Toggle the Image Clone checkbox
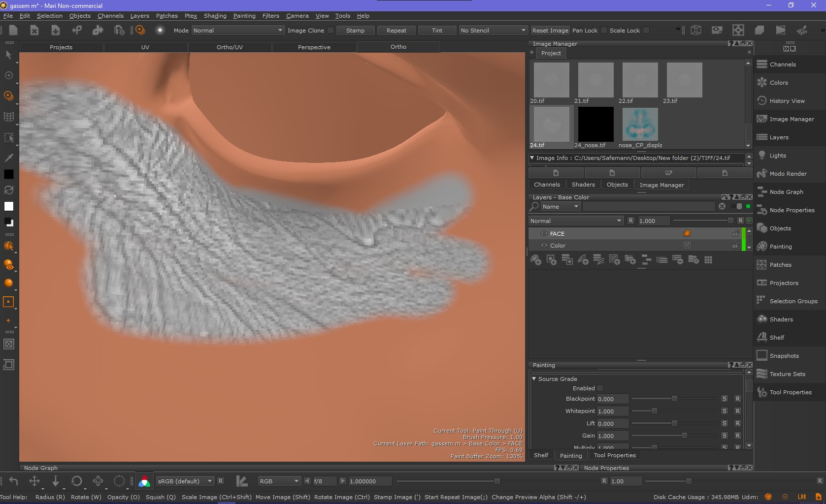The width and height of the screenshot is (826, 504). (330, 31)
